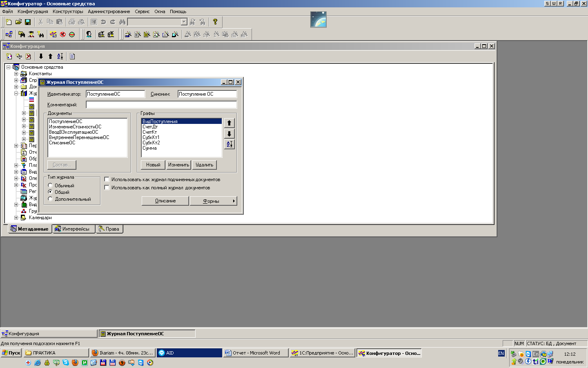The height and width of the screenshot is (368, 588).
Task: Click the Redo arrow icon
Action: (113, 22)
